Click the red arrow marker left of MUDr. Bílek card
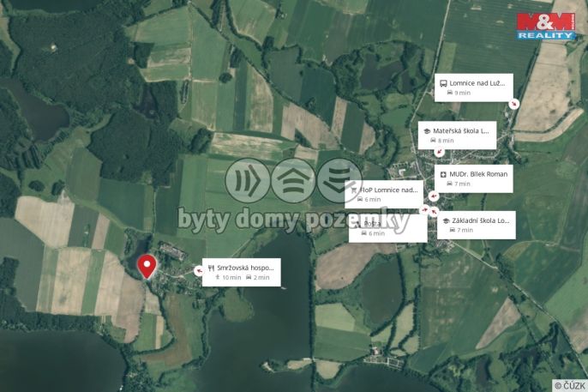The image size is (588, 392). click(433, 196)
